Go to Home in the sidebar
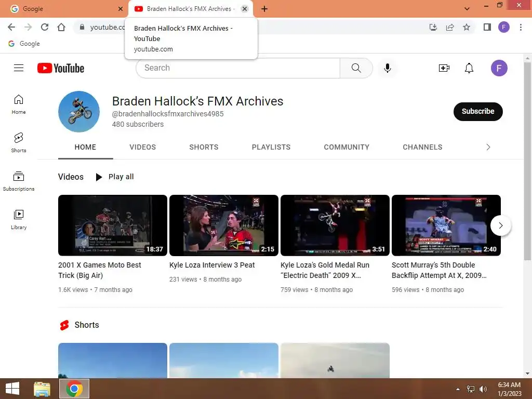 point(19,104)
